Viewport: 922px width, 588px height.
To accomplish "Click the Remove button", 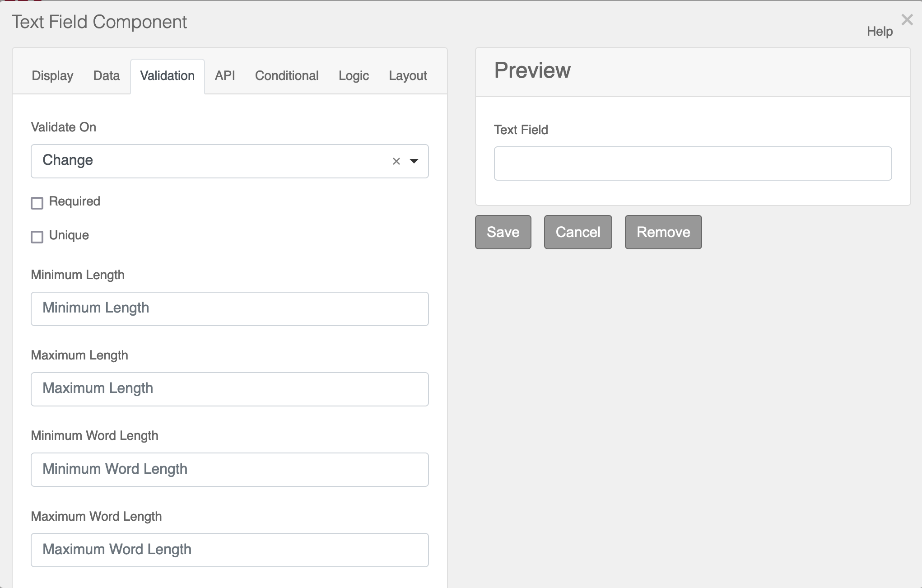I will point(663,232).
